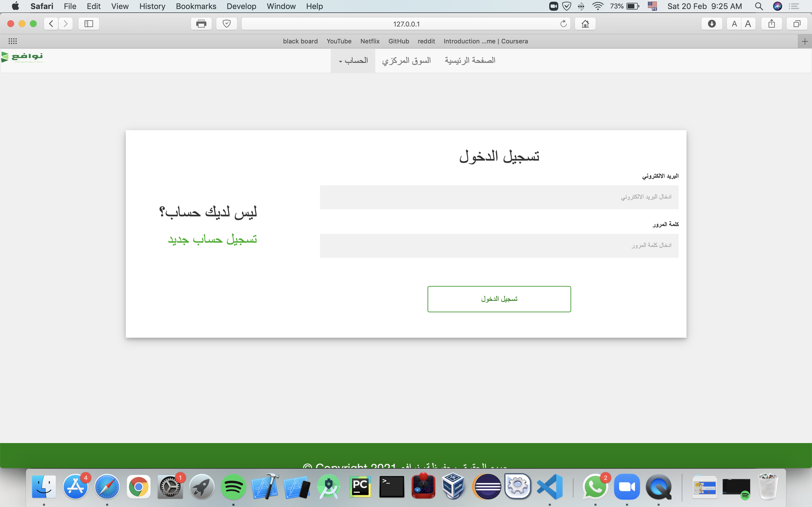Click the Safari sidebar toggle icon

[89, 24]
